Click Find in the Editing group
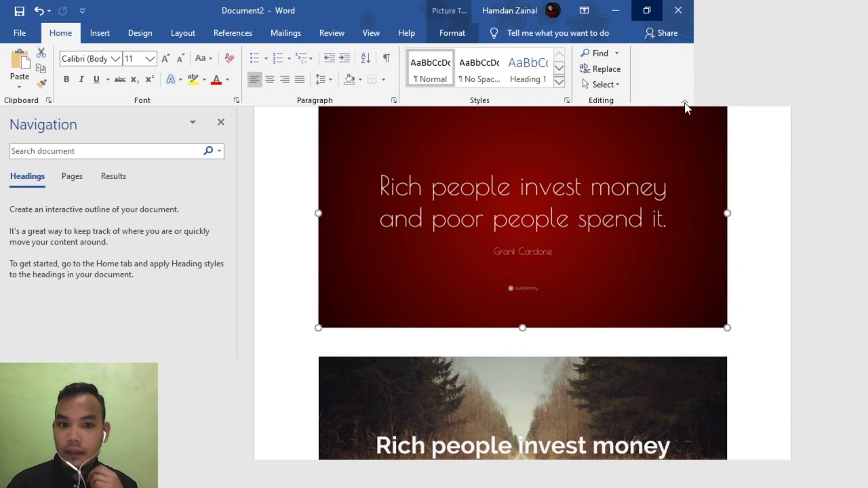Viewport: 868px width, 488px height. pos(599,53)
